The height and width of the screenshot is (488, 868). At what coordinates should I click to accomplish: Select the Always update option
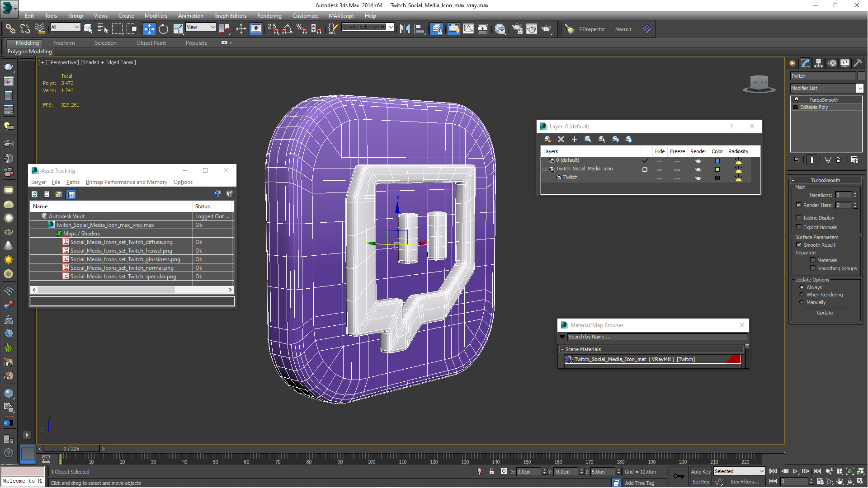[x=802, y=287]
